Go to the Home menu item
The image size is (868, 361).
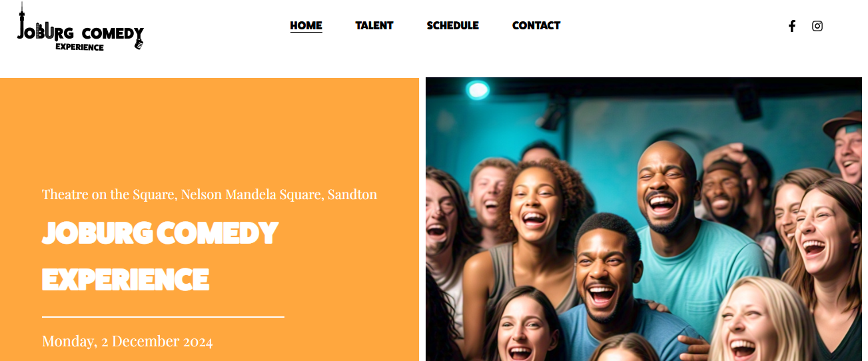pyautogui.click(x=306, y=26)
